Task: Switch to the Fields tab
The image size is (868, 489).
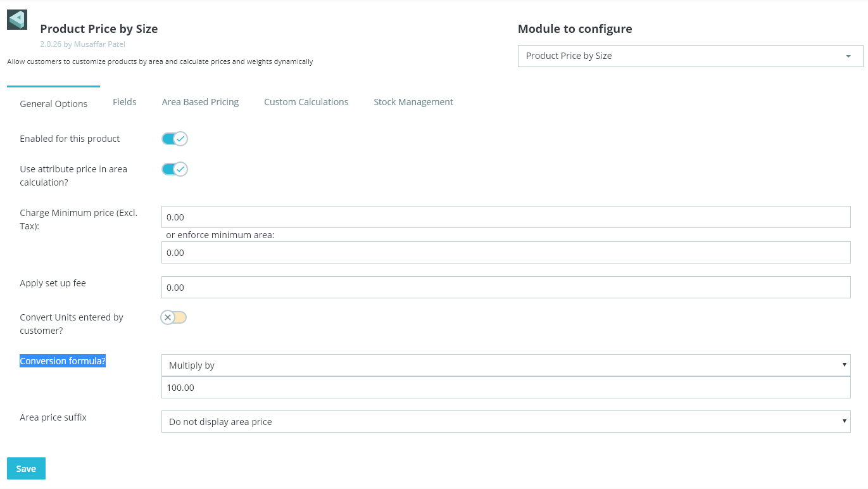Action: (x=125, y=102)
